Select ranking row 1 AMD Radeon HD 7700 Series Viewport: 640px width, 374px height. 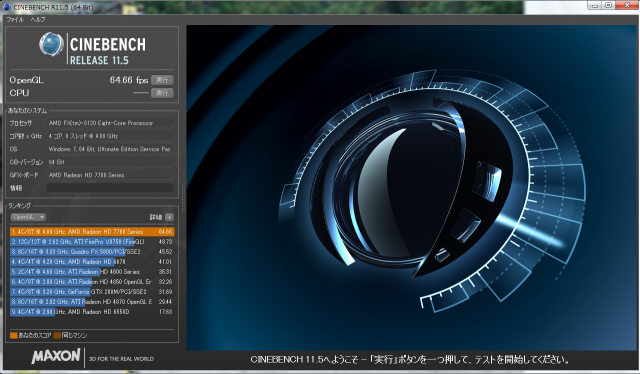pyautogui.click(x=92, y=232)
